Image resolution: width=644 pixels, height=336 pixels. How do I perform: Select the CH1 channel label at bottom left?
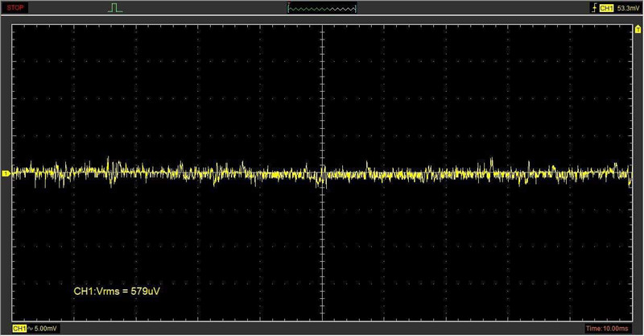[19, 329]
